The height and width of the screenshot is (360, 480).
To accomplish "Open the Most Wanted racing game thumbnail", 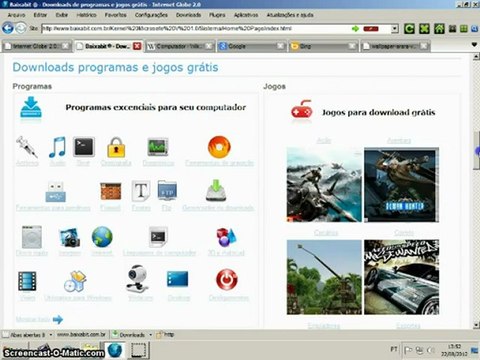I will tap(401, 277).
